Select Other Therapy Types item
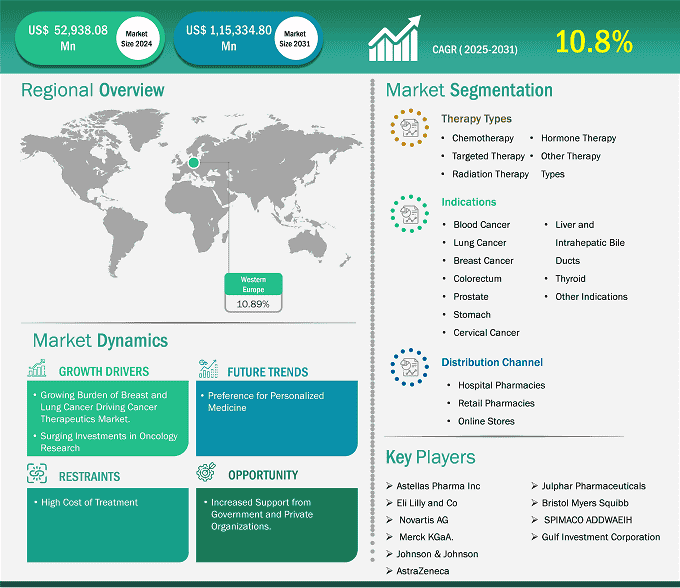This screenshot has width=680, height=588. (x=571, y=165)
